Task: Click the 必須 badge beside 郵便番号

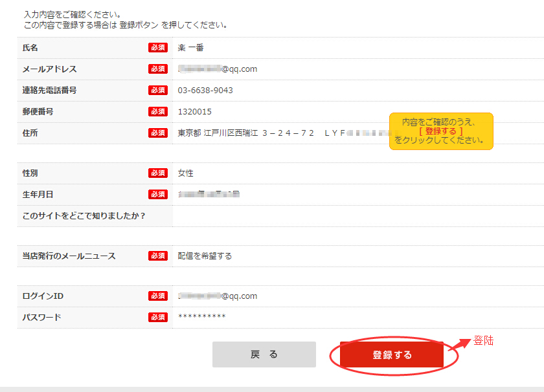Action: point(158,112)
